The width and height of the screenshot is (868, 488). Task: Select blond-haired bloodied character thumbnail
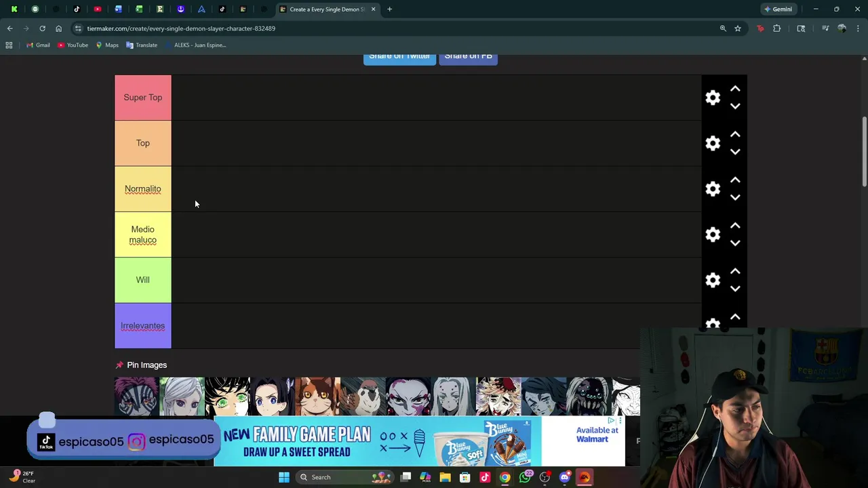[498, 396]
